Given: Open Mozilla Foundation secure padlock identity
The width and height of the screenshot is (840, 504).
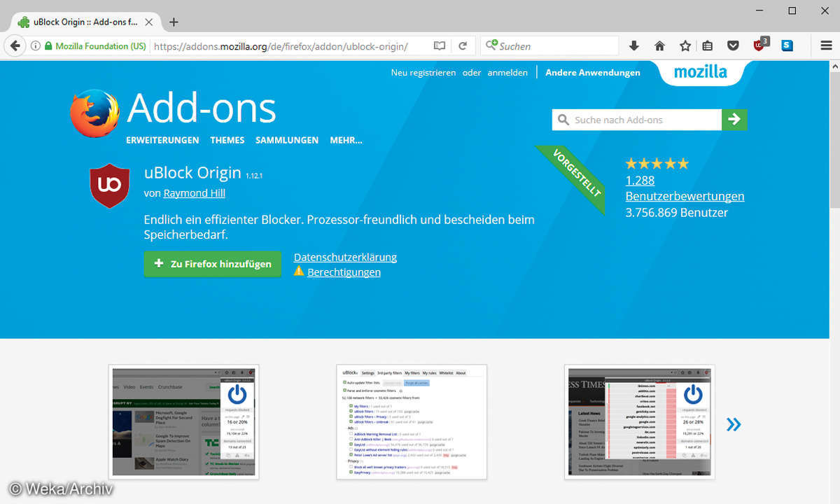Looking at the screenshot, I should tap(96, 46).
